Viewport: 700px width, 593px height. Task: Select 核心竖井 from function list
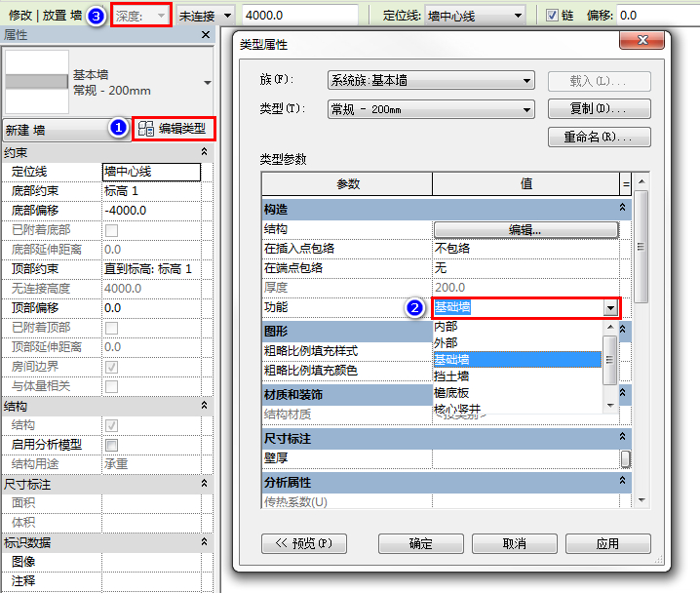point(518,408)
